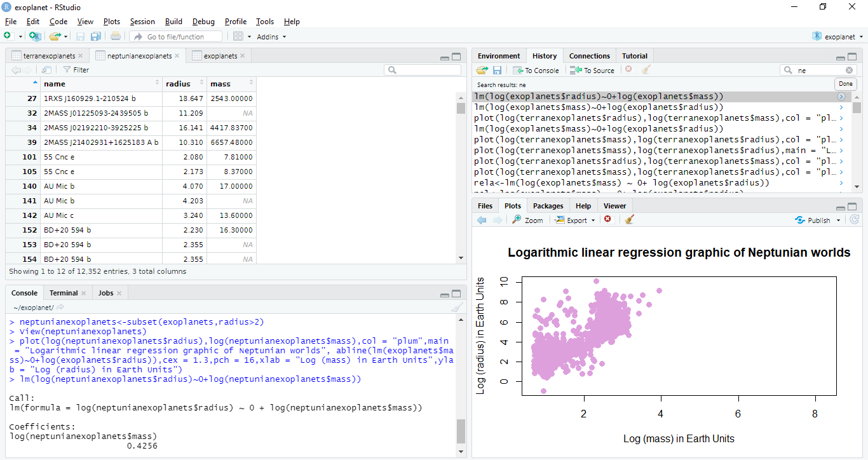Click the Done button in history search
Image resolution: width=868 pixels, height=460 pixels.
coord(845,84)
